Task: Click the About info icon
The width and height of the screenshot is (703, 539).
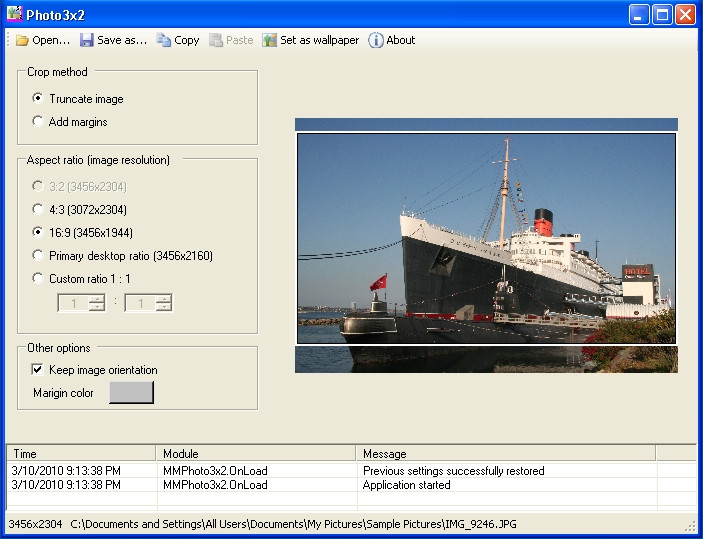Action: (376, 40)
